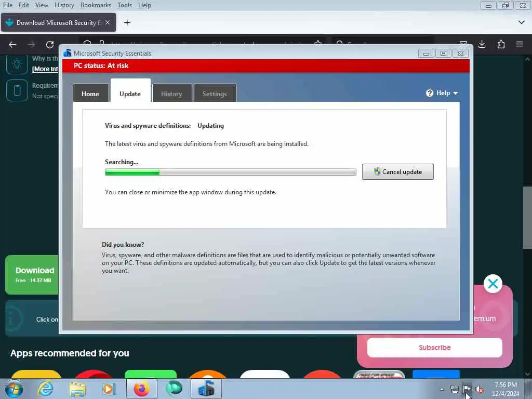Open the Firefox downloads panel

(x=482, y=44)
